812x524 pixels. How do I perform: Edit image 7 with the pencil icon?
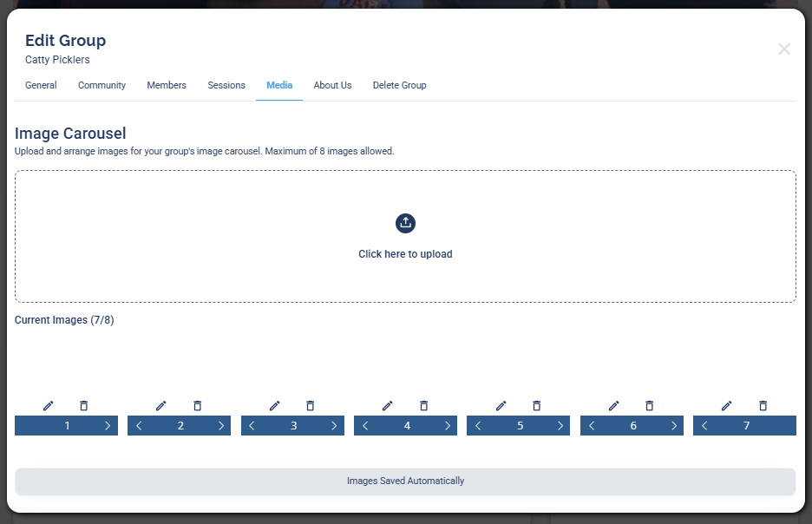pyautogui.click(x=727, y=406)
